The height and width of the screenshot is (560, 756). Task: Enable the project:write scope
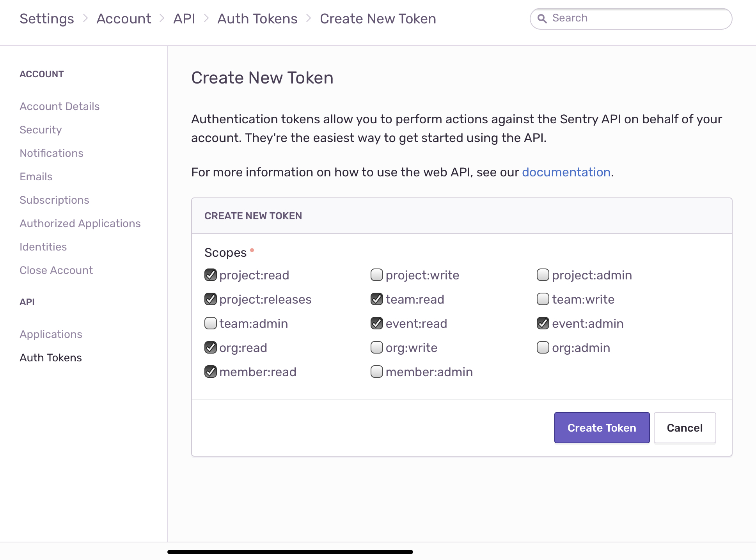(x=376, y=275)
